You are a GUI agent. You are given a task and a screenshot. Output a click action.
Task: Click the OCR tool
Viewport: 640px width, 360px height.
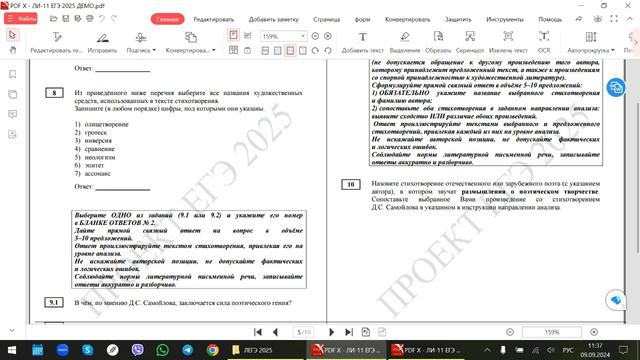coord(544,42)
